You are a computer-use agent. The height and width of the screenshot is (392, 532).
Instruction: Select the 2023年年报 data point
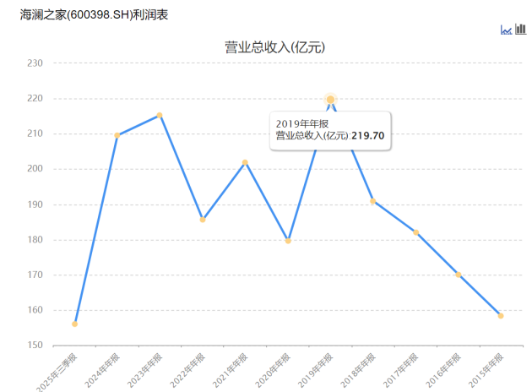pos(160,116)
